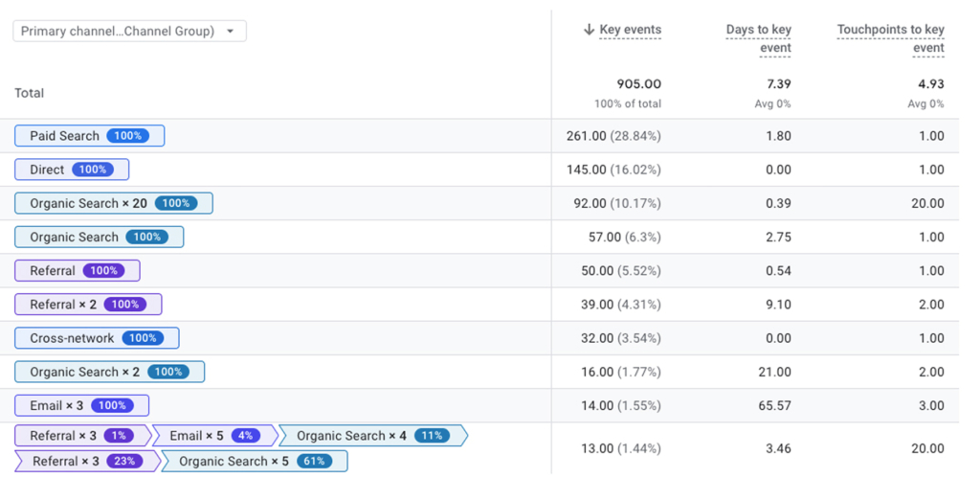The height and width of the screenshot is (501, 980).
Task: Click the 92.00 (10.17%) key events cell
Action: pyautogui.click(x=617, y=203)
